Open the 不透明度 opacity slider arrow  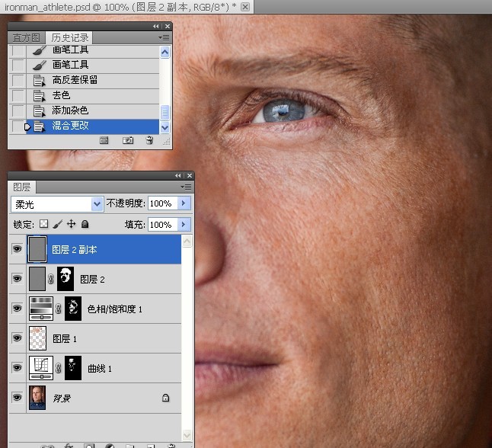183,204
